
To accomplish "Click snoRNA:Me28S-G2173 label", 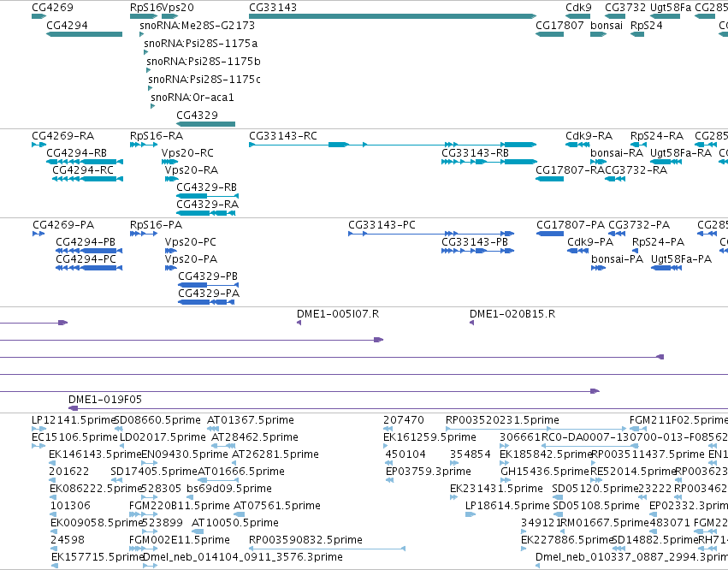I will pos(197,25).
